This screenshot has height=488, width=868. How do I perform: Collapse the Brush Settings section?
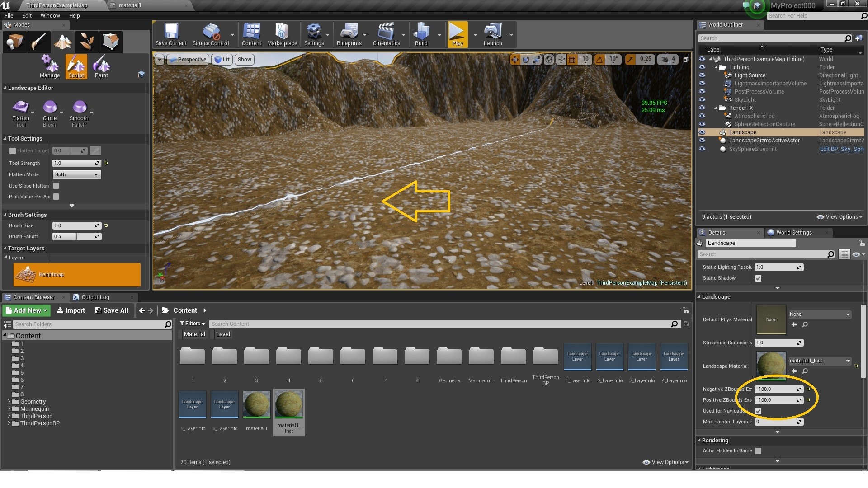pyautogui.click(x=5, y=215)
